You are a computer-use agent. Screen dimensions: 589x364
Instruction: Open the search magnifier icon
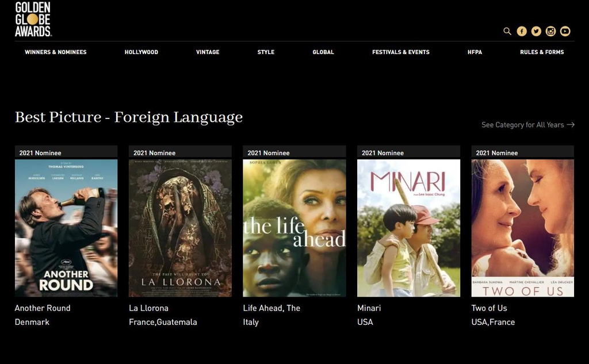[x=507, y=31]
